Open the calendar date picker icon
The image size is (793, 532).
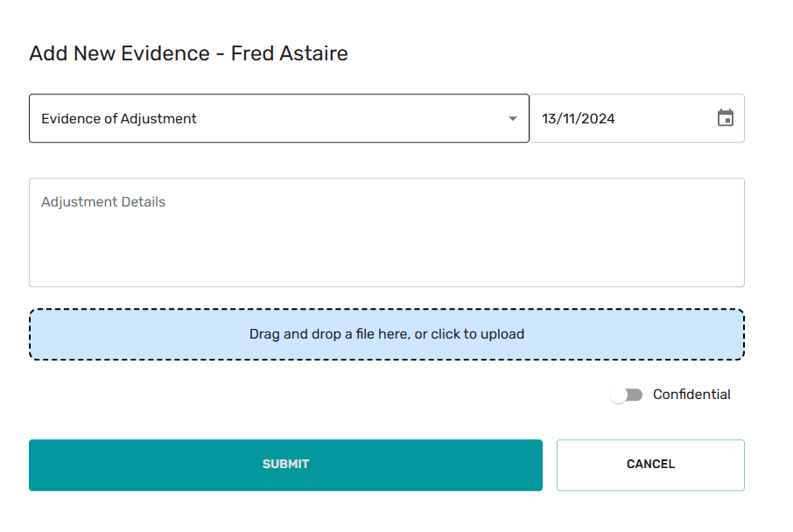726,118
